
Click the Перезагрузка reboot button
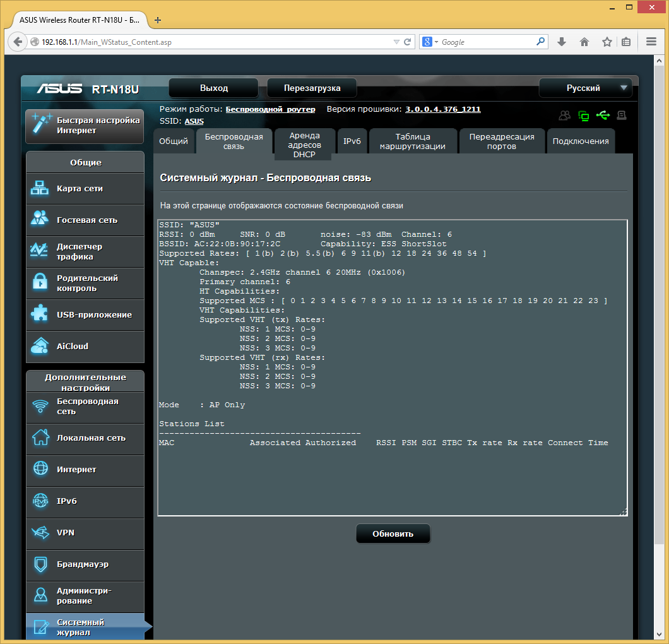312,88
